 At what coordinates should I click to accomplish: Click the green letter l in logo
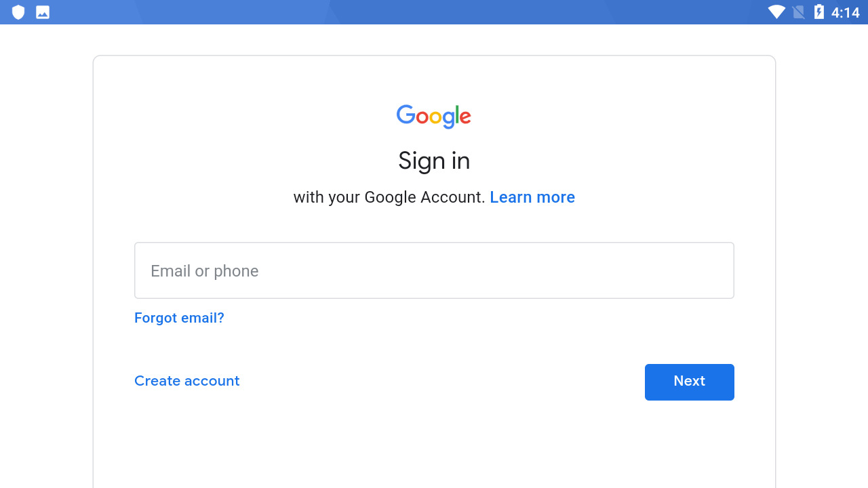(456, 115)
